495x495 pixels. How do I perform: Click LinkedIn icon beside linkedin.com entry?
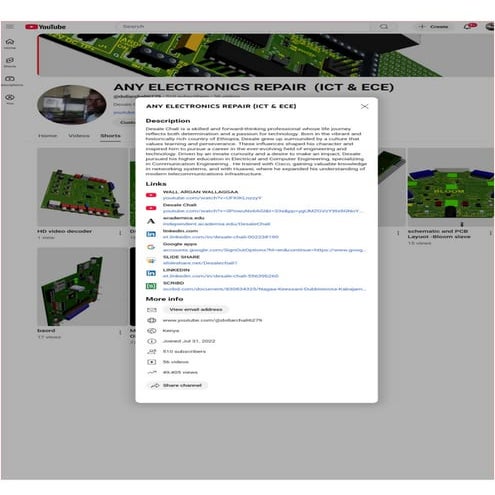coord(151,234)
